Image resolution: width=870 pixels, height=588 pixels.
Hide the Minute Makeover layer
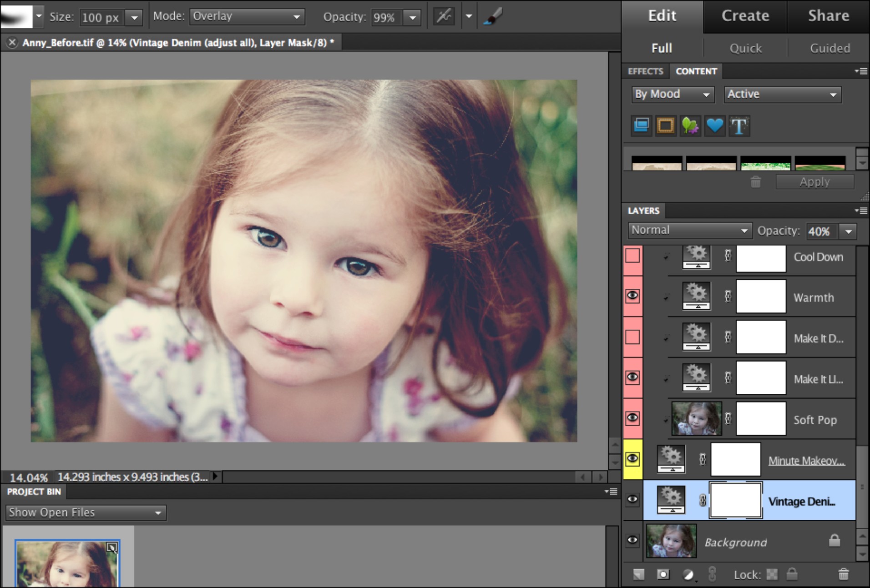pyautogui.click(x=632, y=459)
